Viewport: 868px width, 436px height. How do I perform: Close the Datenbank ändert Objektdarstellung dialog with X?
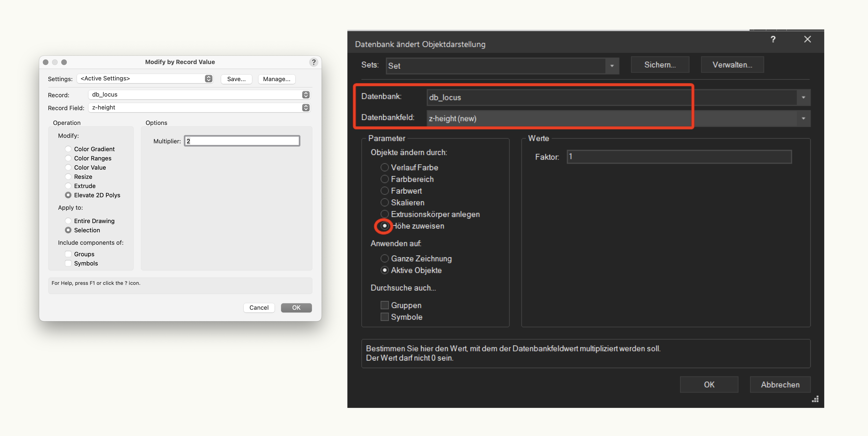(x=807, y=39)
